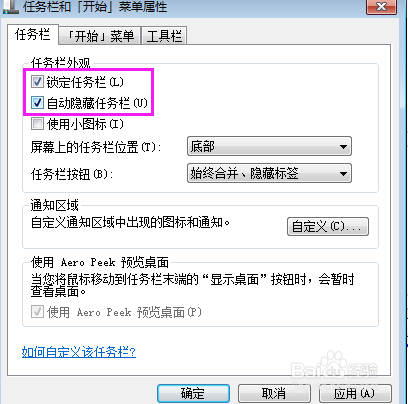Open the 屏幕上的任务栏位置 dropdown showing 底部
Viewport: 408px width, 404px height.
pos(269,146)
